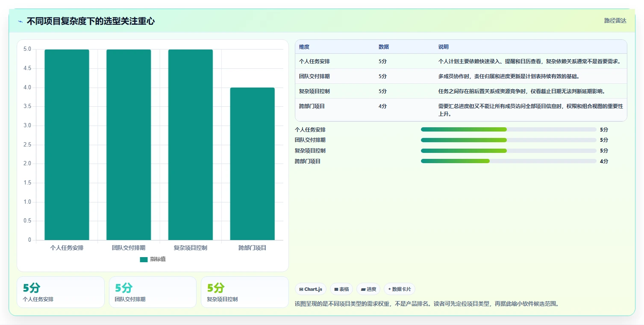Click the lightning icon beside the page title
Image resolution: width=644 pixels, height=325 pixels.
click(20, 21)
